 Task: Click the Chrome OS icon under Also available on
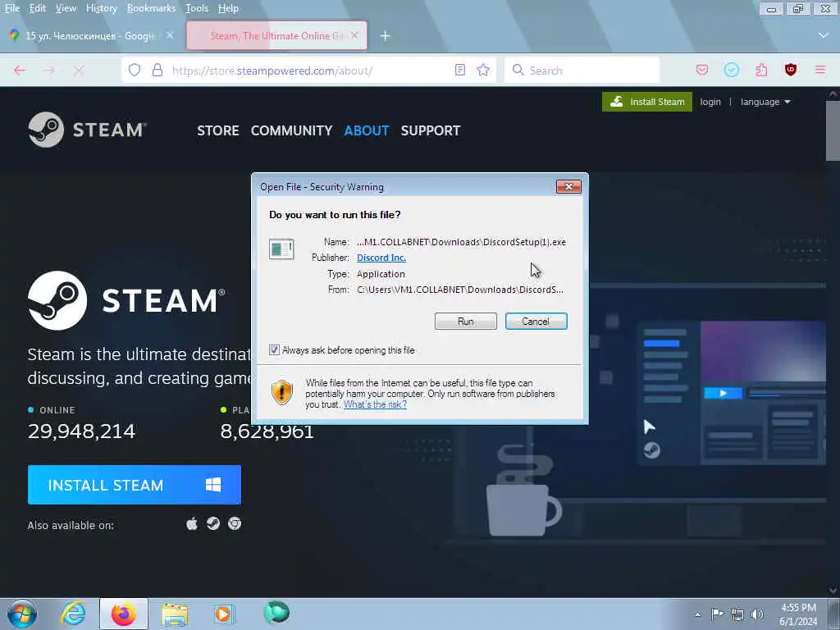point(235,523)
